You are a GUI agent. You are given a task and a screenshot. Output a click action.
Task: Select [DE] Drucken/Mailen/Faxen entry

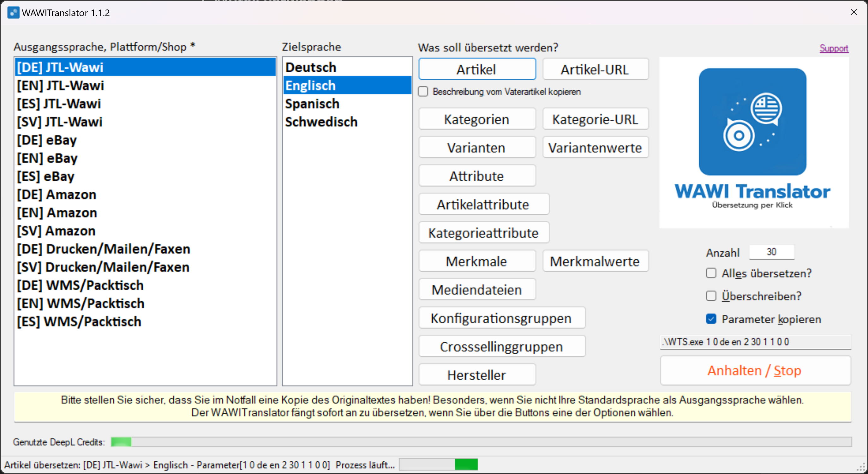pos(146,249)
